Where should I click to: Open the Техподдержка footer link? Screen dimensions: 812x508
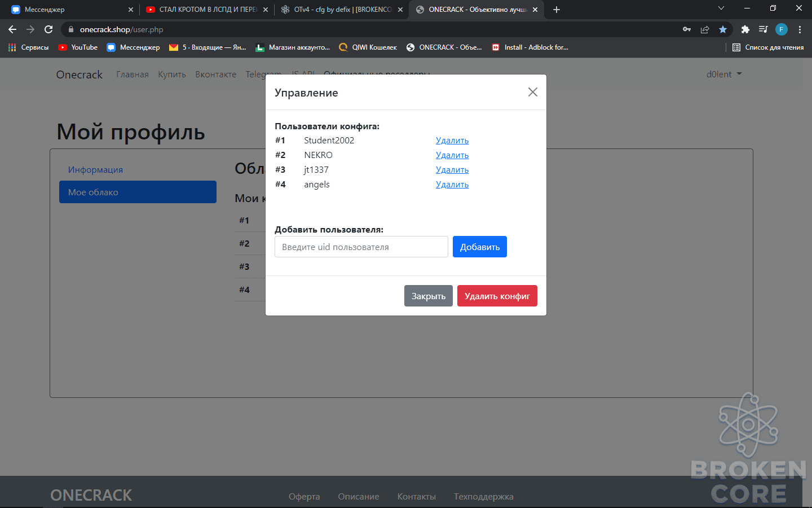(484, 497)
